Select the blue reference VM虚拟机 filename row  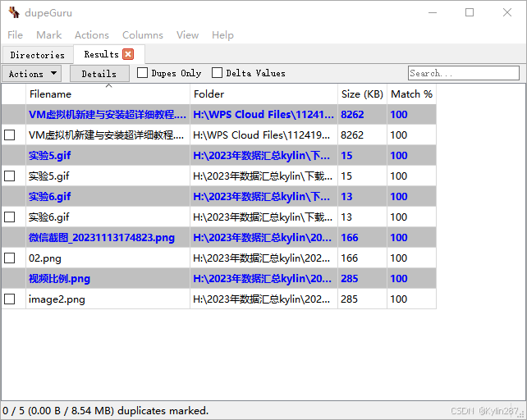(108, 115)
